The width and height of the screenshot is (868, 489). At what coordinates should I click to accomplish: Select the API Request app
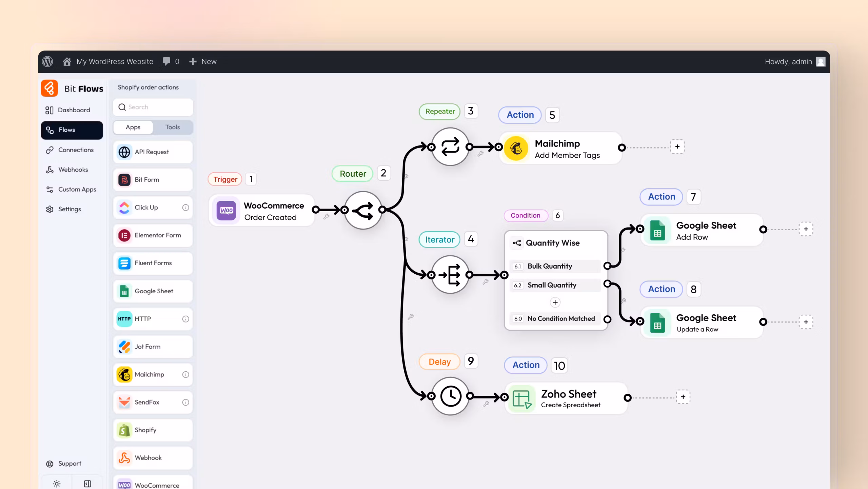(153, 152)
